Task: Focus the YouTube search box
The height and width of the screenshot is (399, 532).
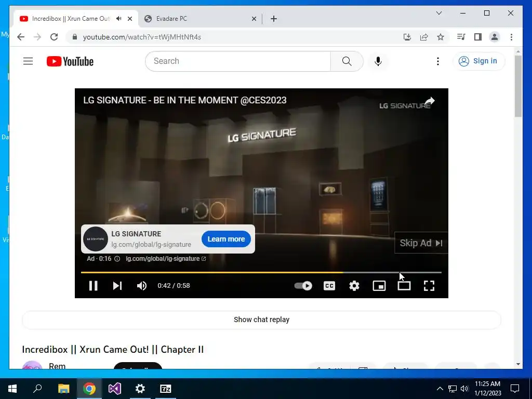Action: tap(238, 61)
